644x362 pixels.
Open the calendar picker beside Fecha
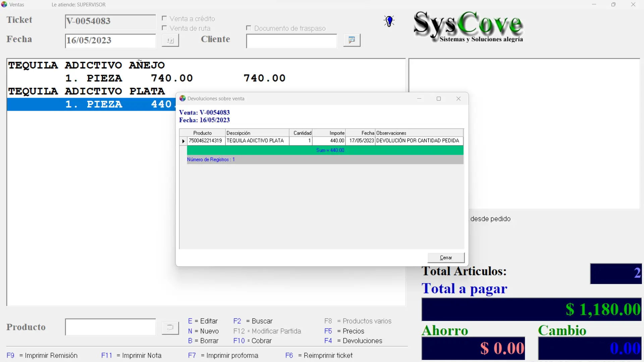(170, 40)
